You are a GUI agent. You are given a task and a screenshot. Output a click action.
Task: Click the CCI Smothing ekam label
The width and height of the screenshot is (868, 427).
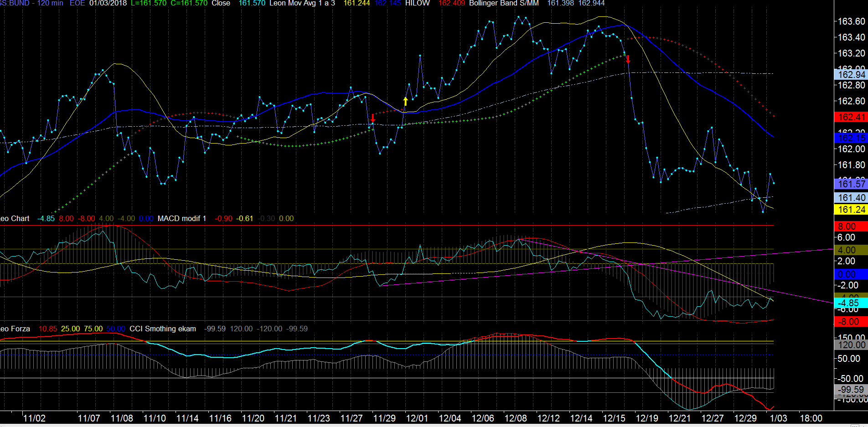163,329
